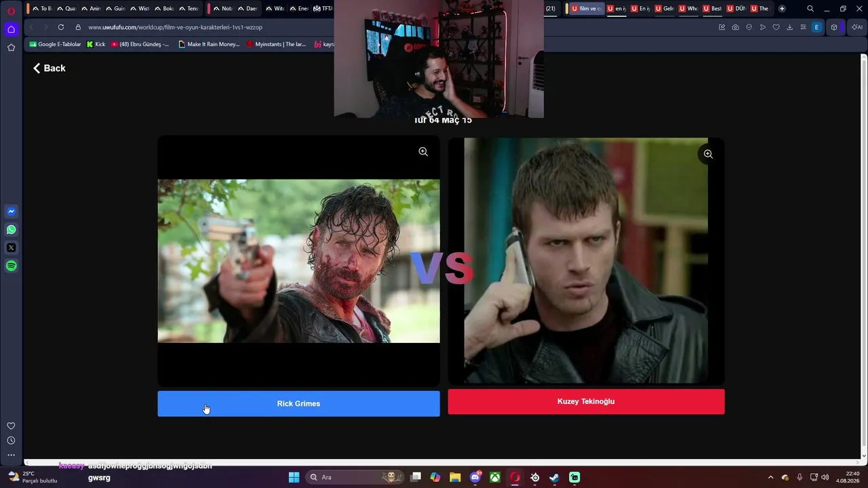Switch to the 'film ve o...' tab
Viewport: 868px width, 488px height.
(x=586, y=9)
